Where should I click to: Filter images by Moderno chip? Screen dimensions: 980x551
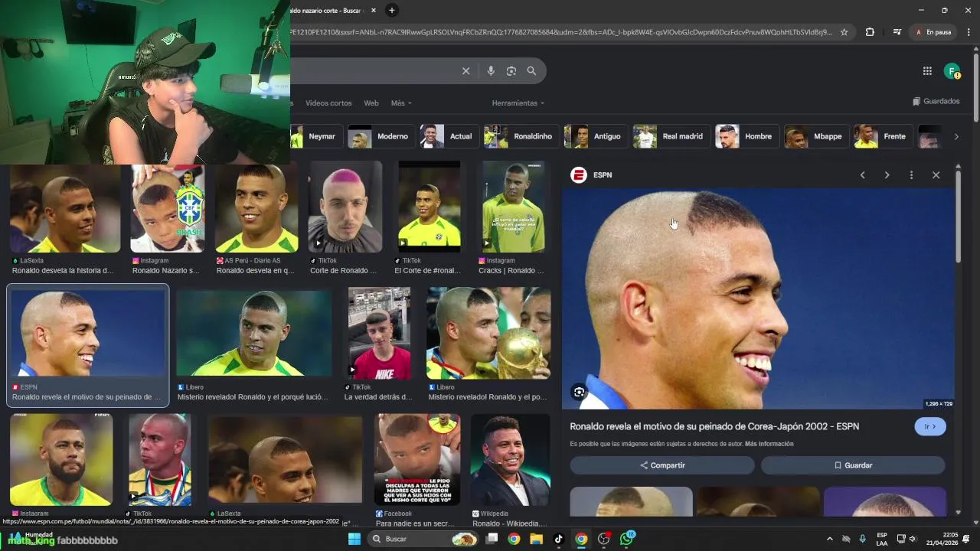point(381,136)
